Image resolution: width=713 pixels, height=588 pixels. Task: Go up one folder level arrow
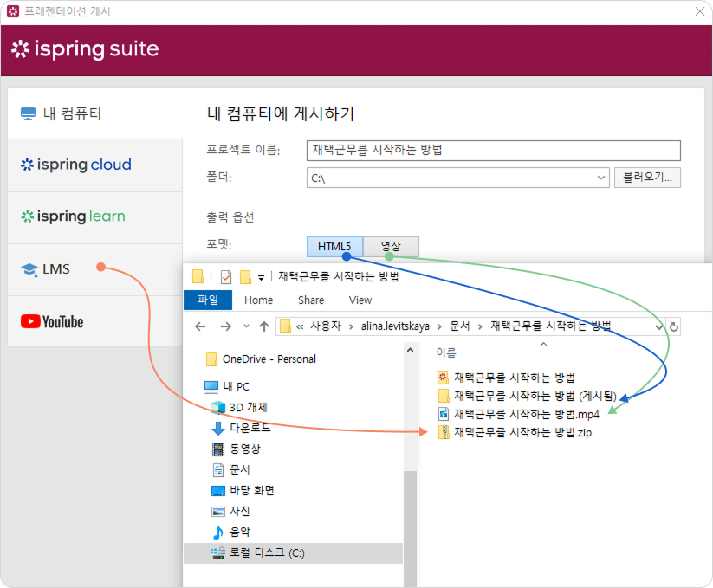[x=264, y=326]
